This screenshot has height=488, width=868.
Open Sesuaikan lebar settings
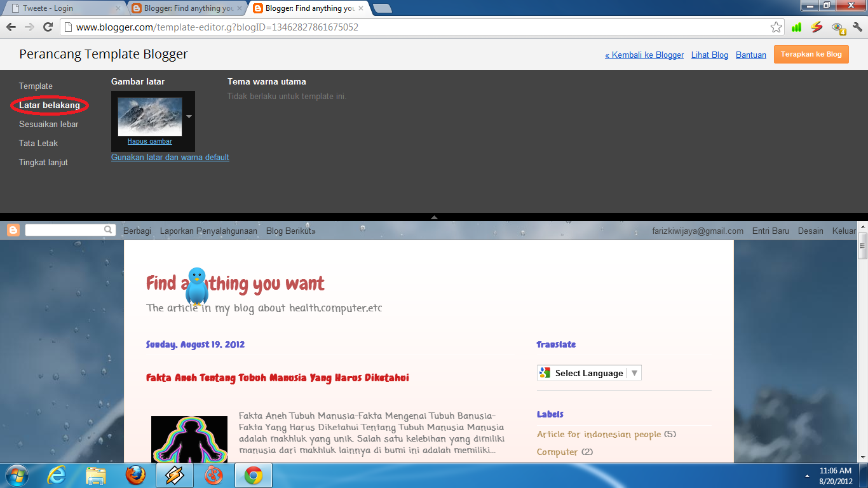click(49, 124)
